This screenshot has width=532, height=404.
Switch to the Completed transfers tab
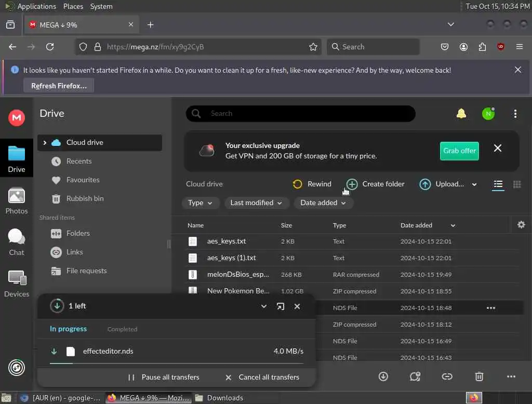(122, 329)
